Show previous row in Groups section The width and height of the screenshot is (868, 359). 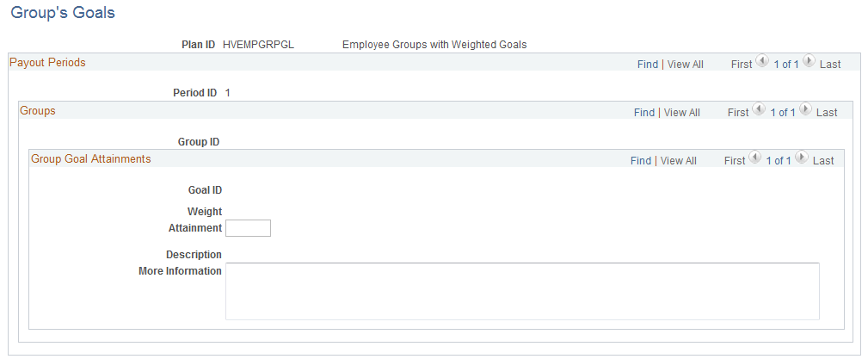coord(759,109)
